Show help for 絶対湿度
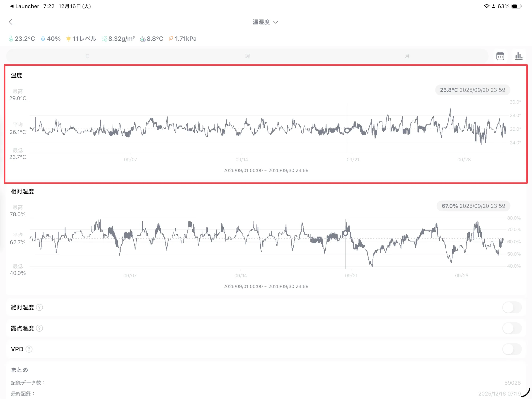The image size is (532, 399). pyautogui.click(x=39, y=307)
